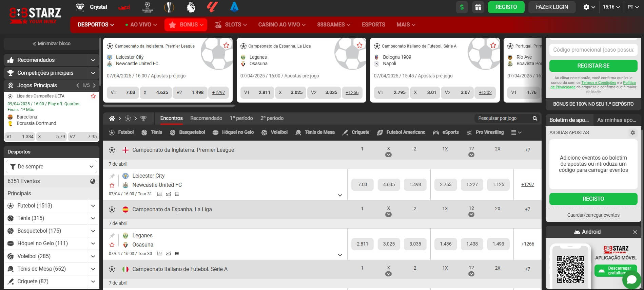Click the green REGISTAR-SE button
Screen dimensions: 644x290
(593, 66)
